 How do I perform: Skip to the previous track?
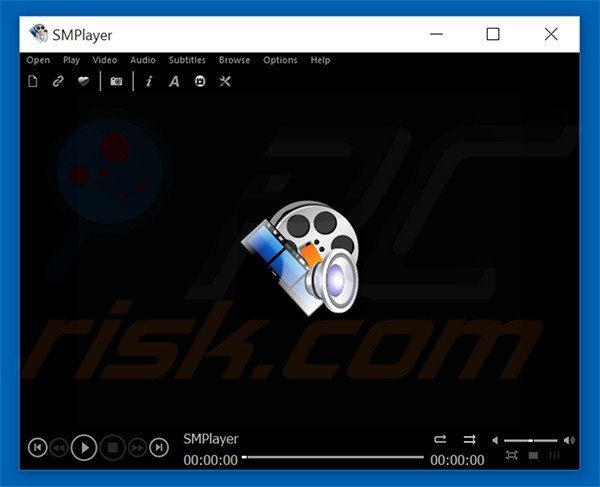pos(38,447)
